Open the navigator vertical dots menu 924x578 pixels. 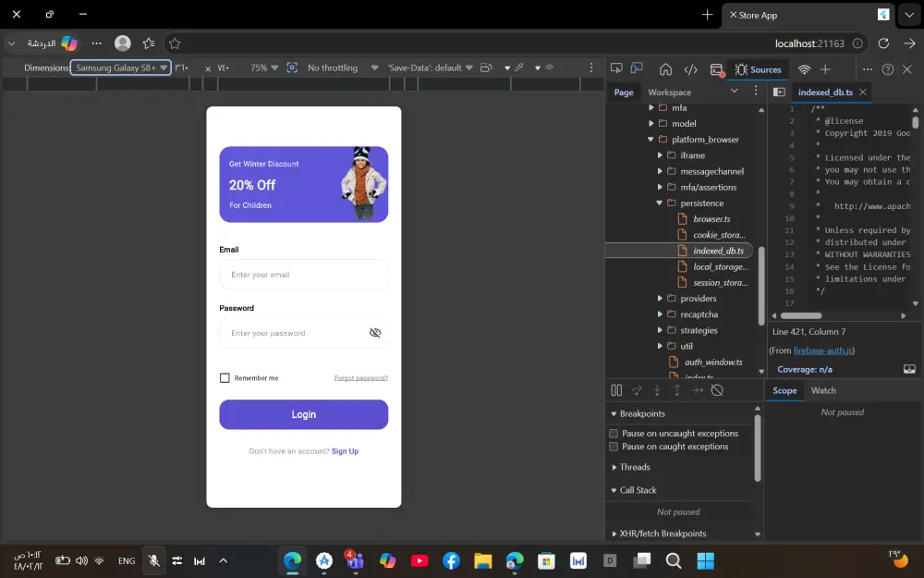(x=756, y=91)
